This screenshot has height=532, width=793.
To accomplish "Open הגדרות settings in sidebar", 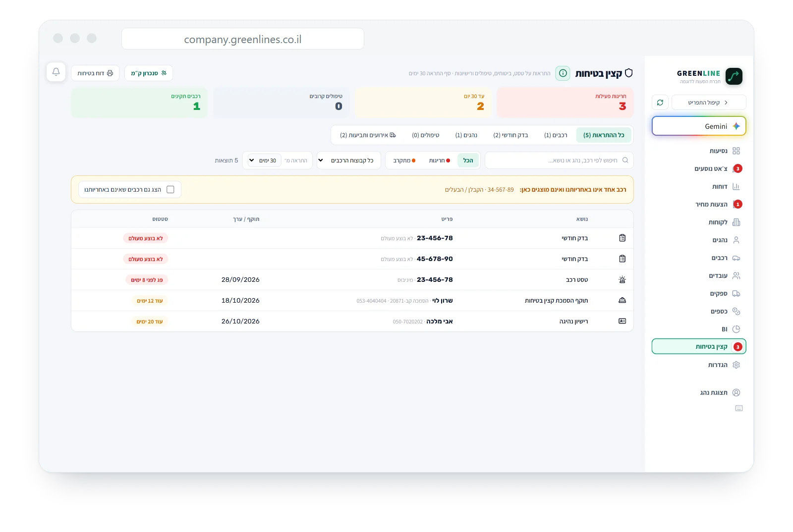I will (699, 365).
